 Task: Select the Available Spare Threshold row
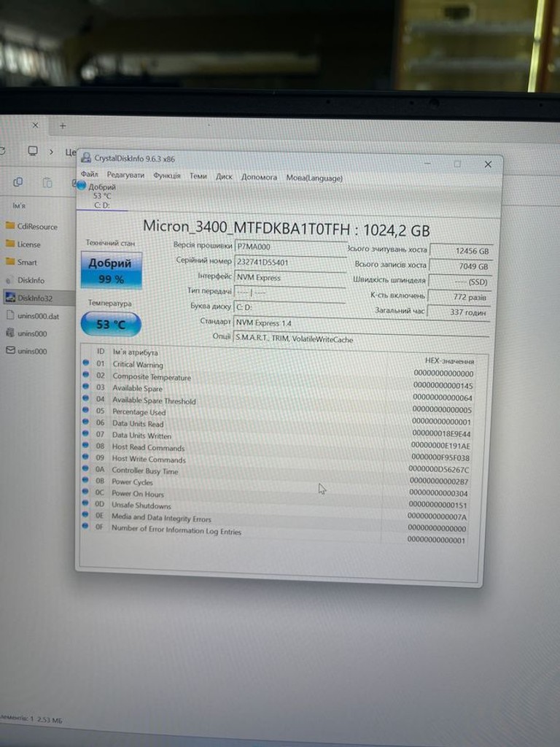[278, 404]
